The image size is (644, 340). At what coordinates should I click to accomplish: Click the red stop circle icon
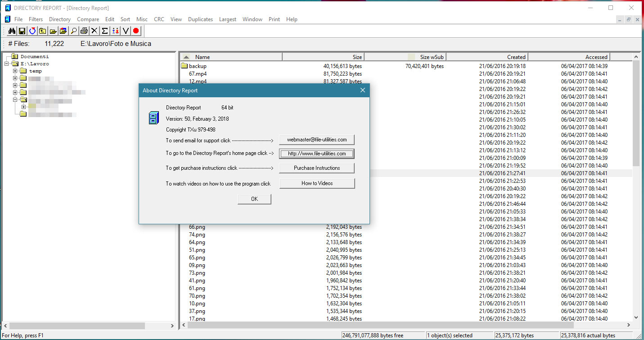136,31
